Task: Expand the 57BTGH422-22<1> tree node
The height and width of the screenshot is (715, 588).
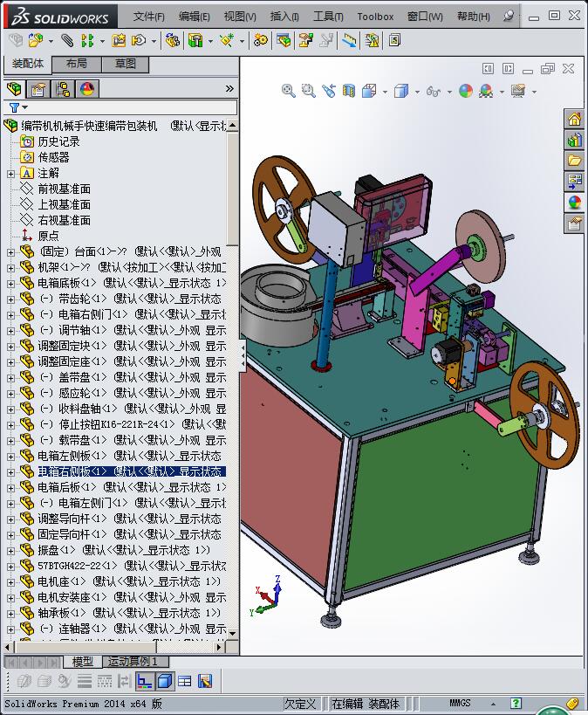Action: pyautogui.click(x=10, y=567)
